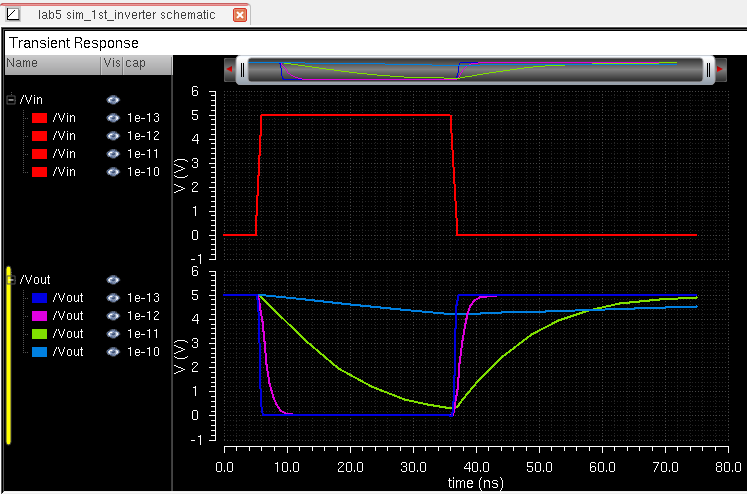Click the schematic window icon in tab

[x=13, y=15]
